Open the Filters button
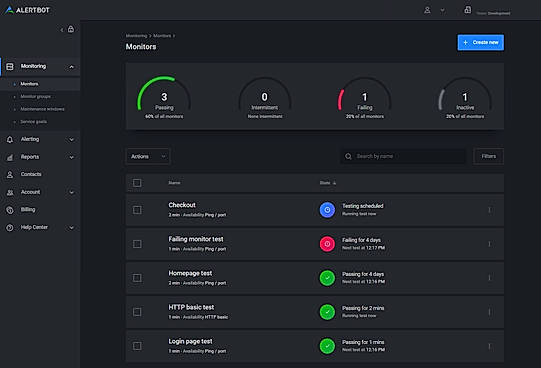The image size is (541, 368). (489, 157)
